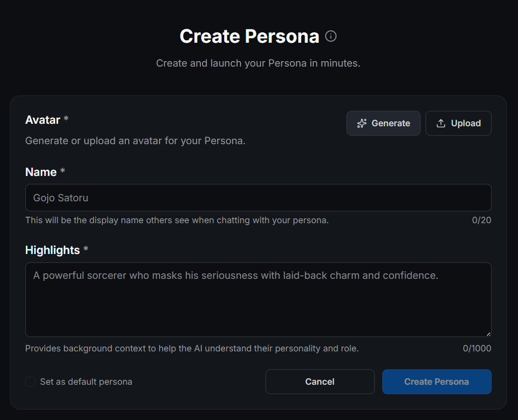Click the sparkle icon in the Generate button

[x=362, y=123]
